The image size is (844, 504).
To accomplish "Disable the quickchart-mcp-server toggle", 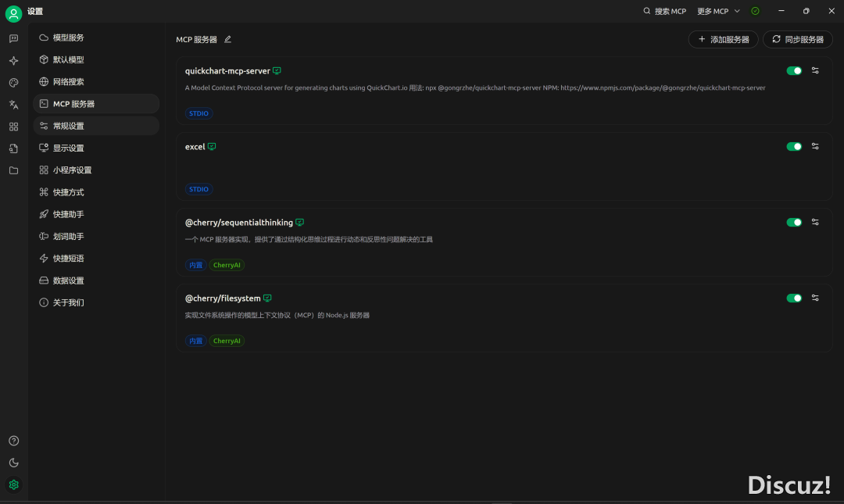I will [794, 70].
